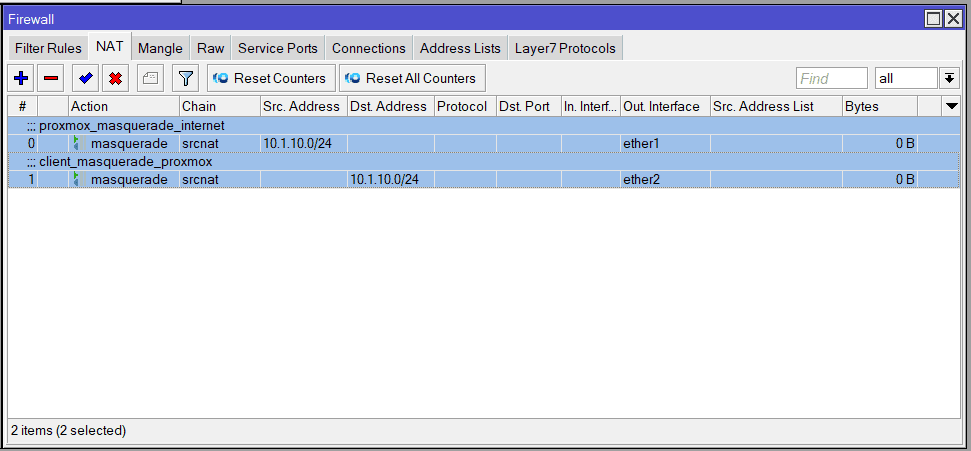Image resolution: width=971 pixels, height=451 pixels.
Task: Click masquerade icon in rule 0 row
Action: coord(77,143)
